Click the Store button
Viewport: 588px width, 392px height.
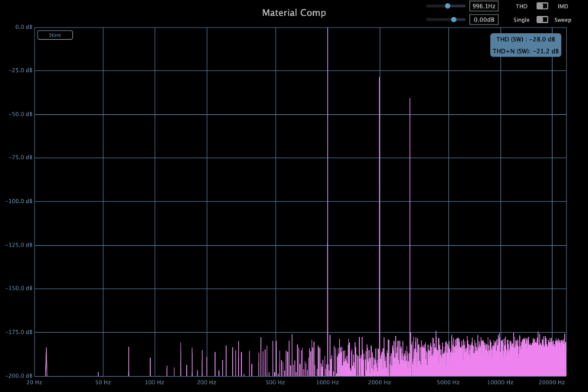[x=55, y=35]
